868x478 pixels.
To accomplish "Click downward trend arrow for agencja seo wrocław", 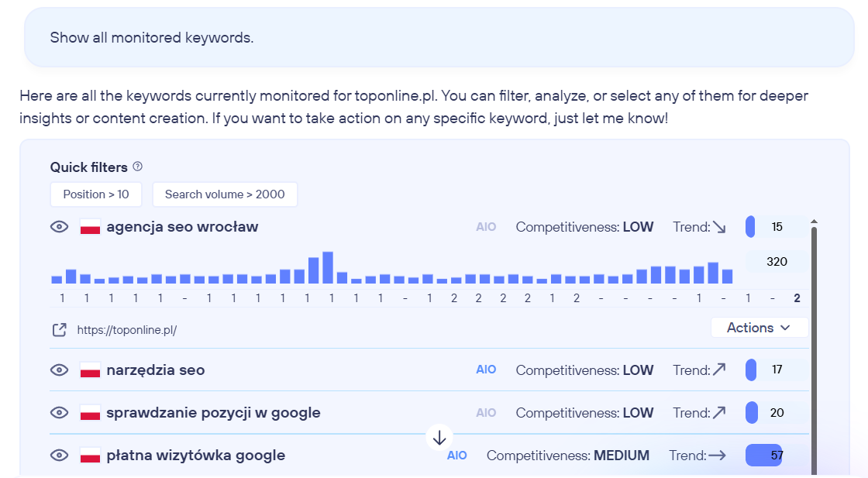I will (719, 227).
